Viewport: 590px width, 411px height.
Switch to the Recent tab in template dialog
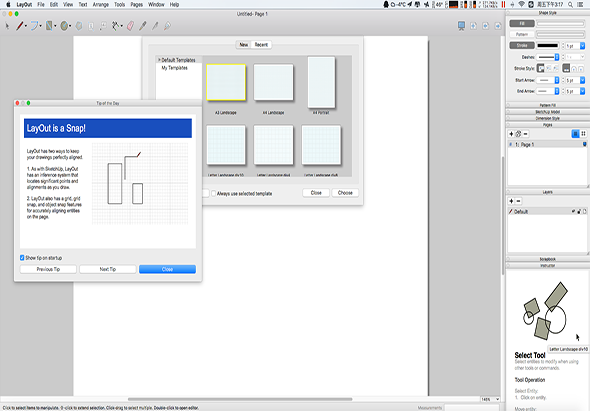261,45
